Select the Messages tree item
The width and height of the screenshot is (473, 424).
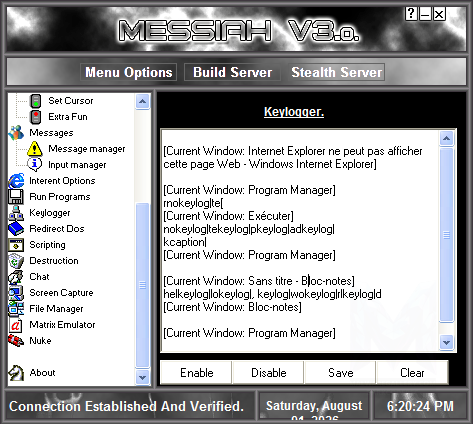(x=51, y=133)
